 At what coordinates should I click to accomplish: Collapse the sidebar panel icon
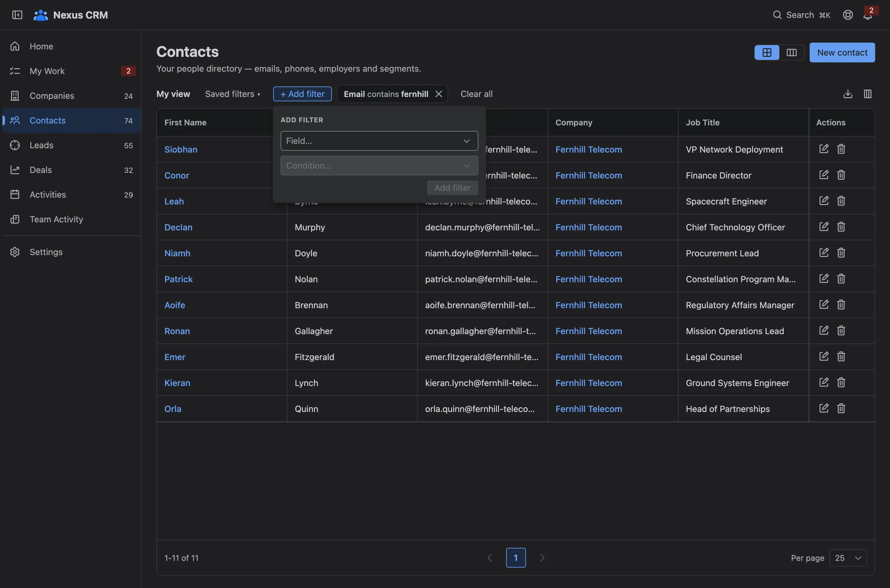click(17, 15)
